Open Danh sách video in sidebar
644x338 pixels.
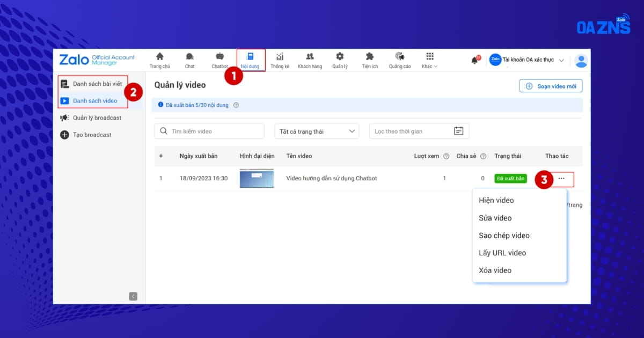(x=89, y=101)
